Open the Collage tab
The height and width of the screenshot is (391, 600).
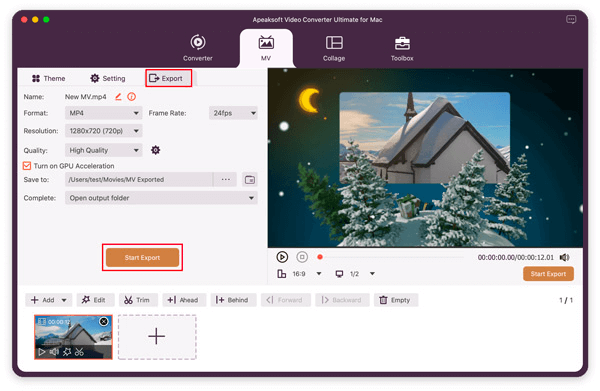coord(334,48)
